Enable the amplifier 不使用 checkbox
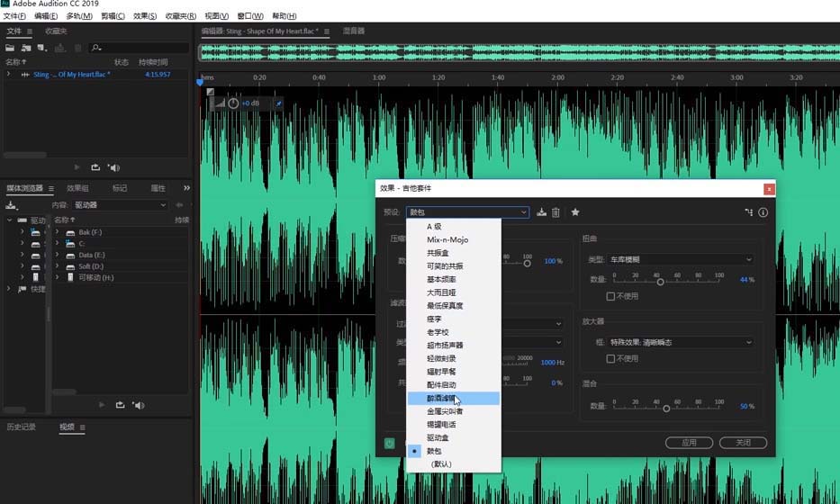 pos(611,358)
